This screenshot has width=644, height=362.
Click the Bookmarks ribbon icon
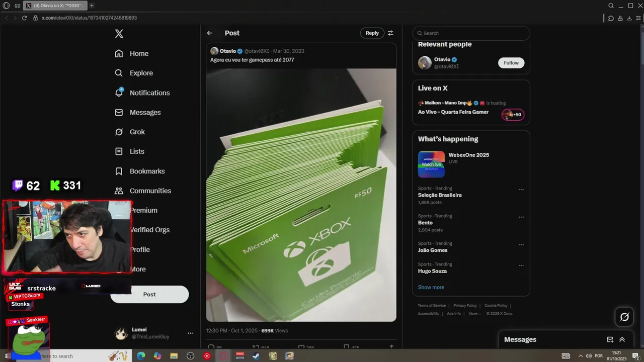tap(119, 171)
